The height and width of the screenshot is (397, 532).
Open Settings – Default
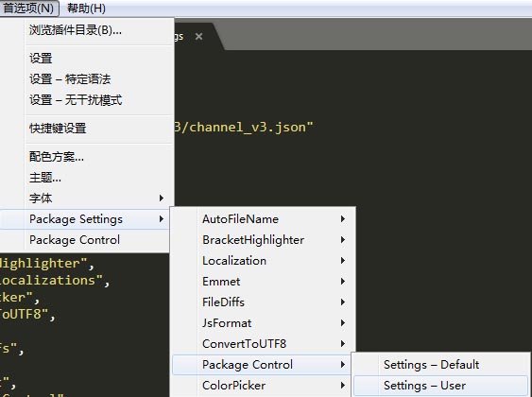click(x=440, y=365)
